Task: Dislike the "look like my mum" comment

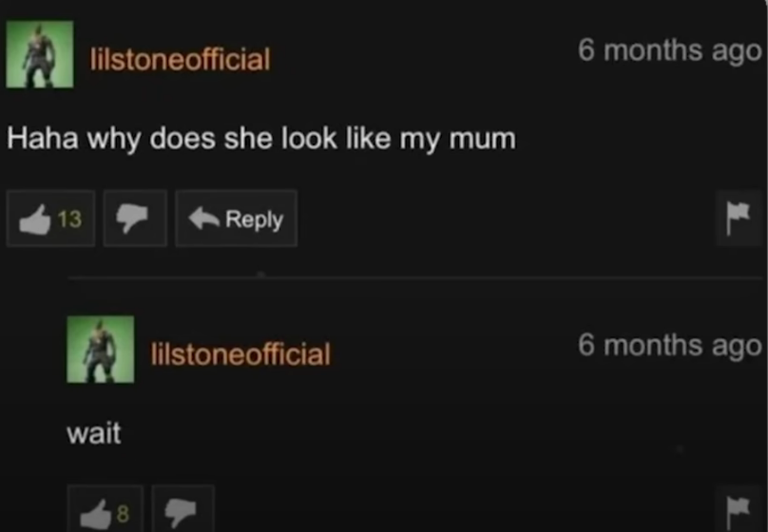Action: (x=135, y=218)
